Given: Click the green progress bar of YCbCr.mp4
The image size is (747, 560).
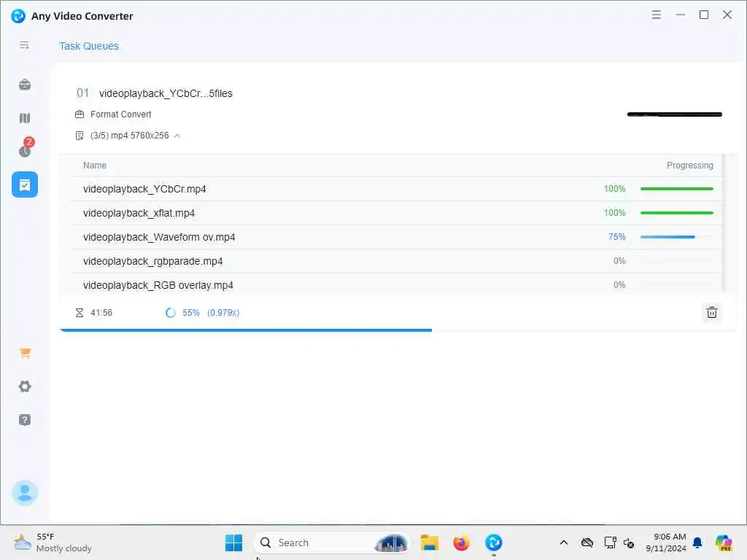Looking at the screenshot, I should click(676, 189).
